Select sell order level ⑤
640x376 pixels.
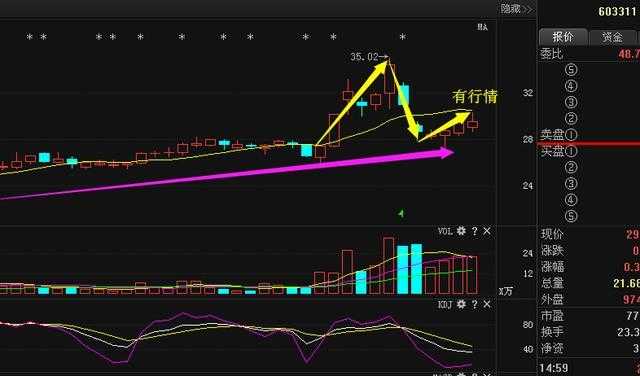(x=571, y=70)
